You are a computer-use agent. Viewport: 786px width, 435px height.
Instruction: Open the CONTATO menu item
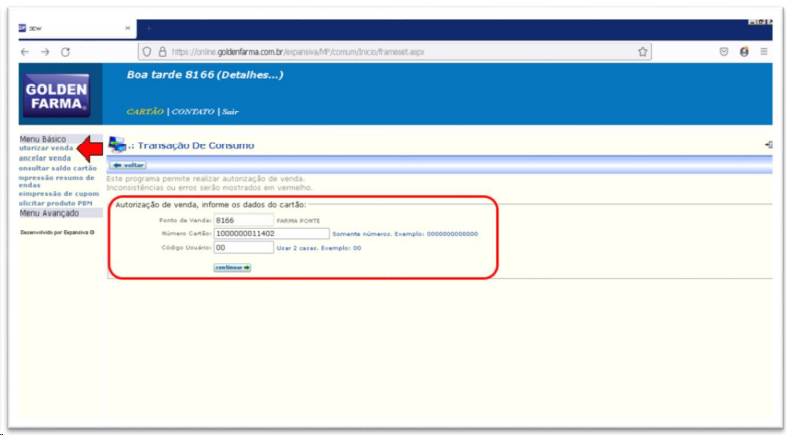coord(193,112)
